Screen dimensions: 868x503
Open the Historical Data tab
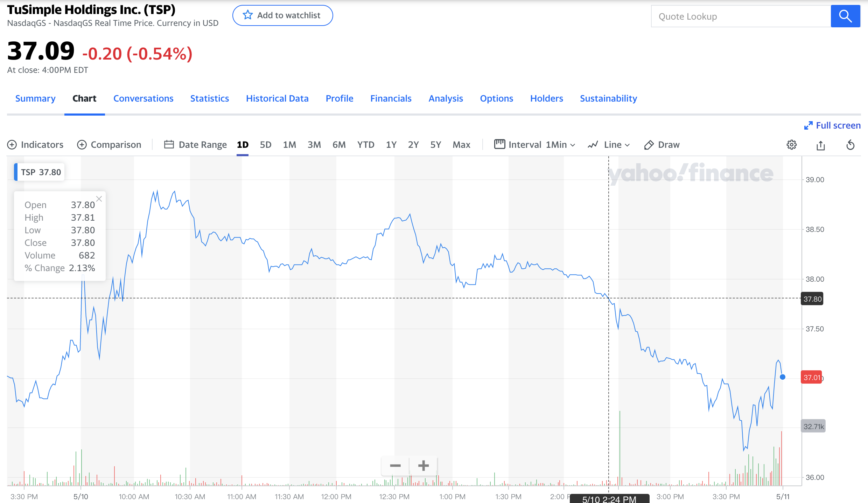(x=277, y=98)
